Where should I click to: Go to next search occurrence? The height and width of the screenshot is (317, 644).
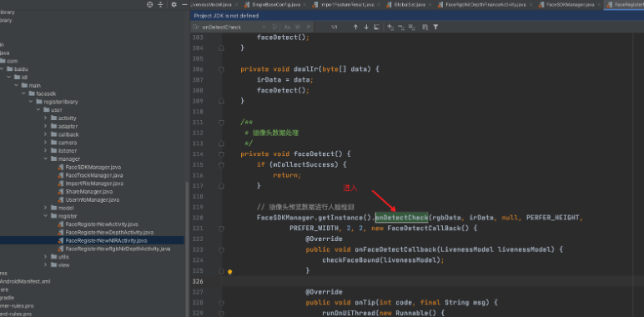[366, 27]
